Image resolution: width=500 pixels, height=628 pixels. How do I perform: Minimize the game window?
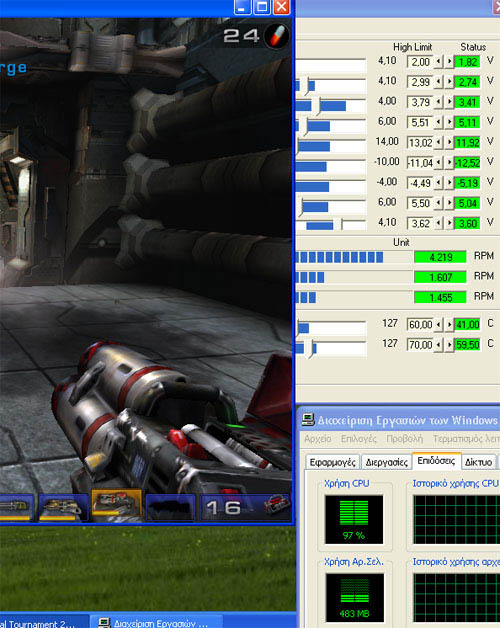click(242, 7)
